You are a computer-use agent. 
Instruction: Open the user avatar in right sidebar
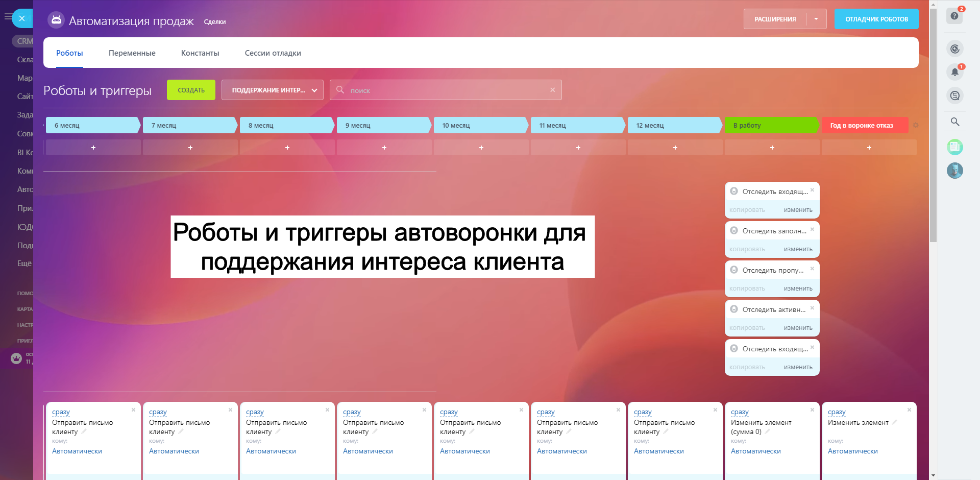click(955, 170)
